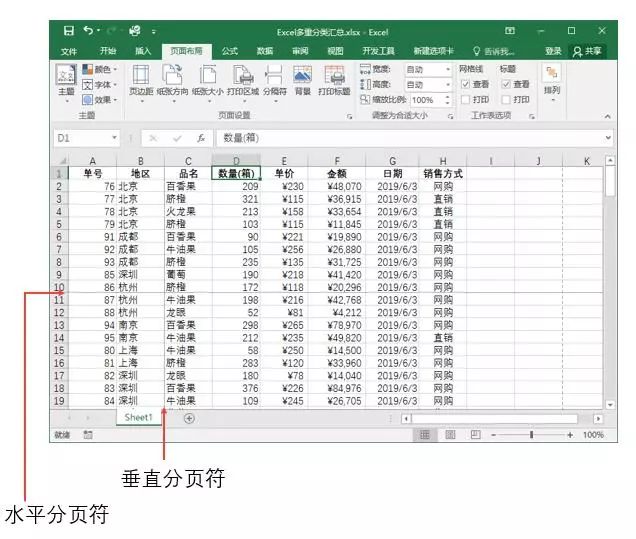The image size is (636, 539).
Task: Click the 打印标题 print titles icon
Action: [334, 78]
